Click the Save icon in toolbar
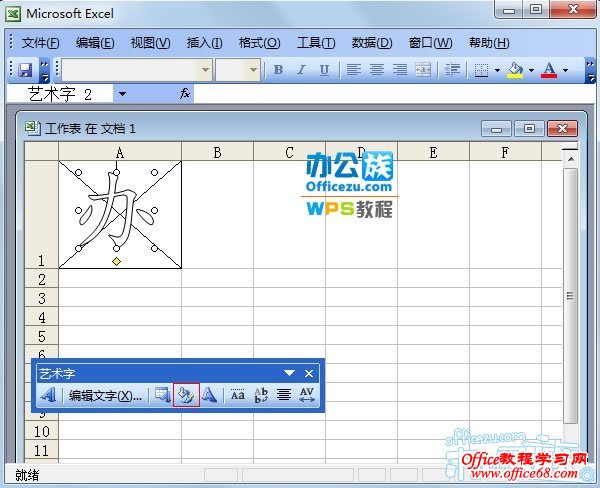The image size is (600, 488). (x=25, y=70)
